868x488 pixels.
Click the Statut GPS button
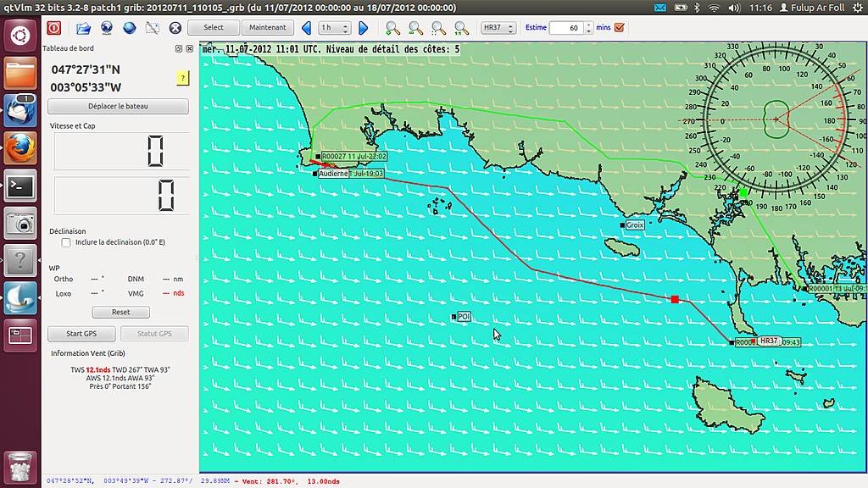pyautogui.click(x=154, y=334)
